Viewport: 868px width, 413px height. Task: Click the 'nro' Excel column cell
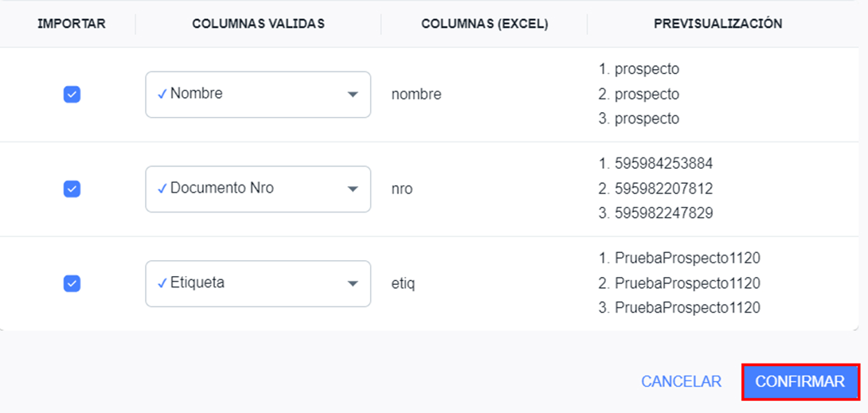point(402,189)
